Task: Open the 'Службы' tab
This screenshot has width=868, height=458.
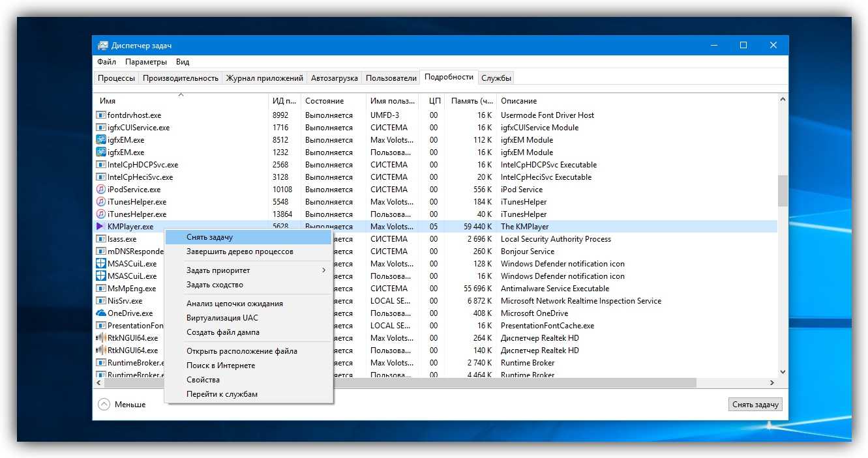Action: pyautogui.click(x=496, y=78)
